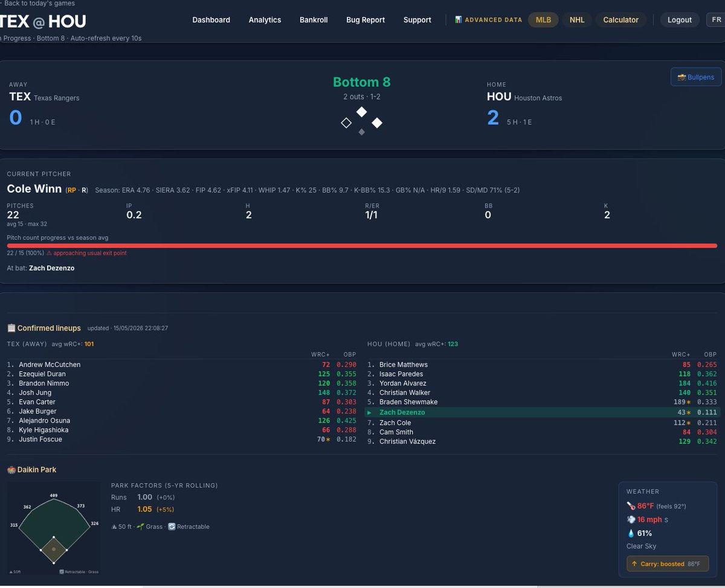This screenshot has height=588, width=725.
Task: Click the Logout button
Action: (x=680, y=20)
